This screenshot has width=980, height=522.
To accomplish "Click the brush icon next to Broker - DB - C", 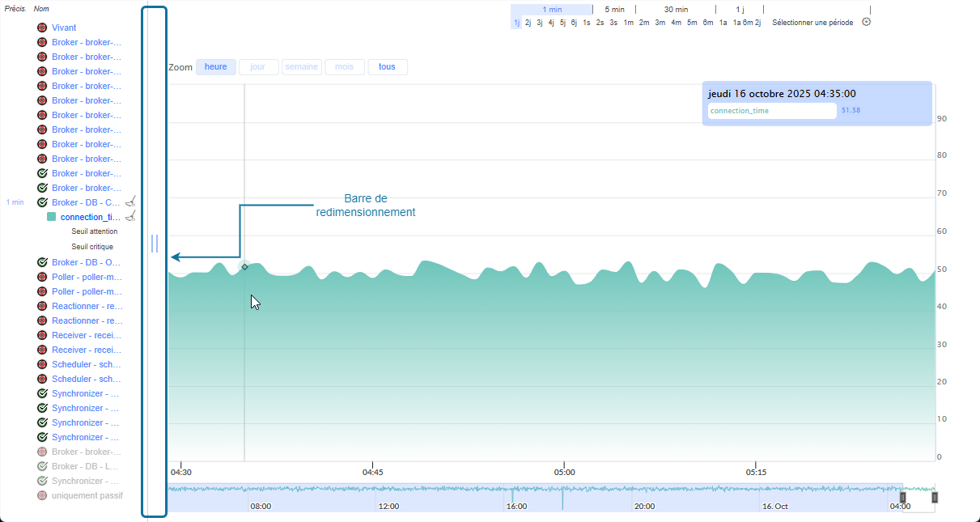I will (x=130, y=202).
